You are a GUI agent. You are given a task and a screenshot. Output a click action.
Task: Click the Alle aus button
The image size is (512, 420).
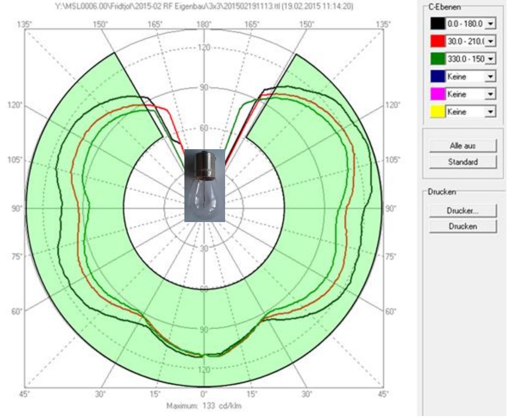[463, 146]
